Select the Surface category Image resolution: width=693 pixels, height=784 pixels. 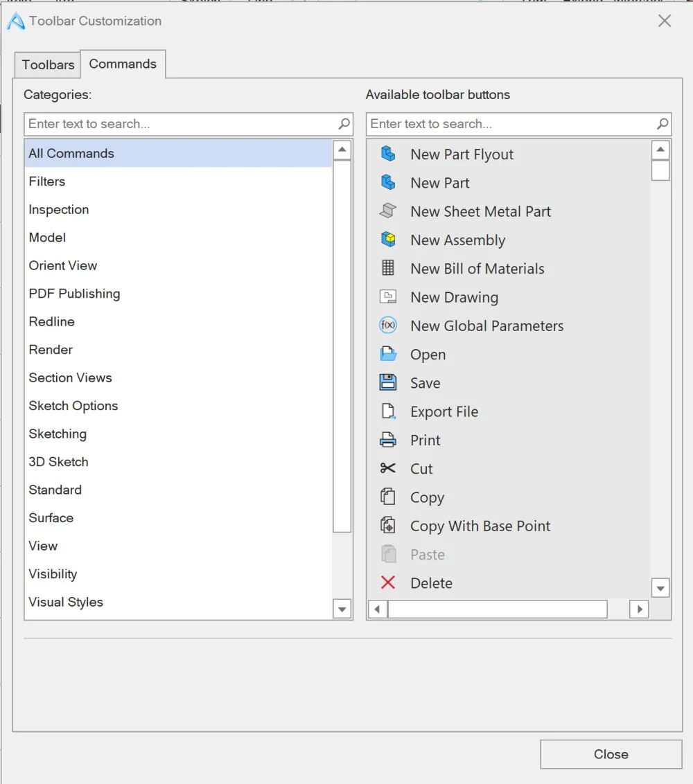pos(178,517)
